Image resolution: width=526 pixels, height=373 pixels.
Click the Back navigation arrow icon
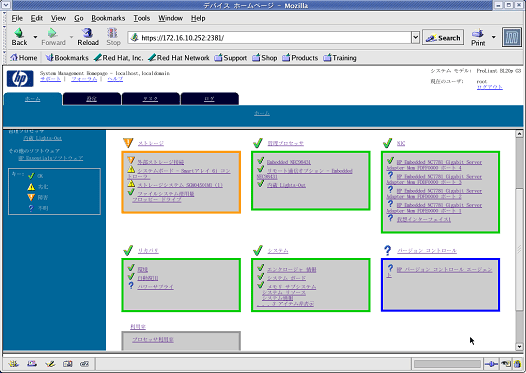pyautogui.click(x=19, y=33)
